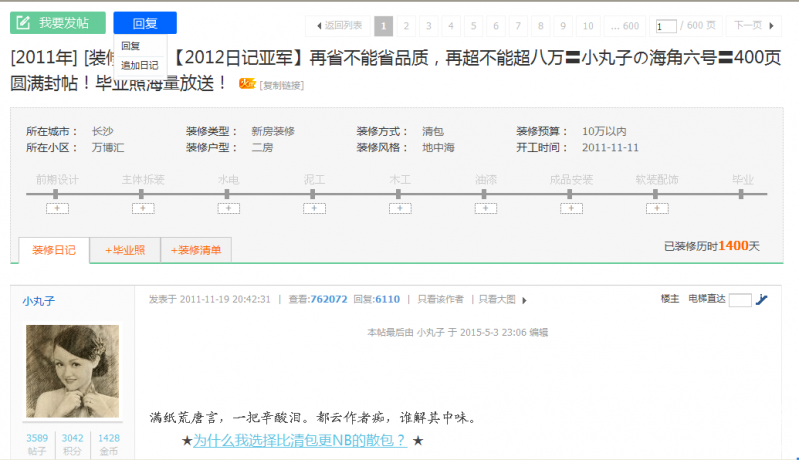Expand the plus box under 油漆
This screenshot has height=460, width=799.
click(x=486, y=208)
